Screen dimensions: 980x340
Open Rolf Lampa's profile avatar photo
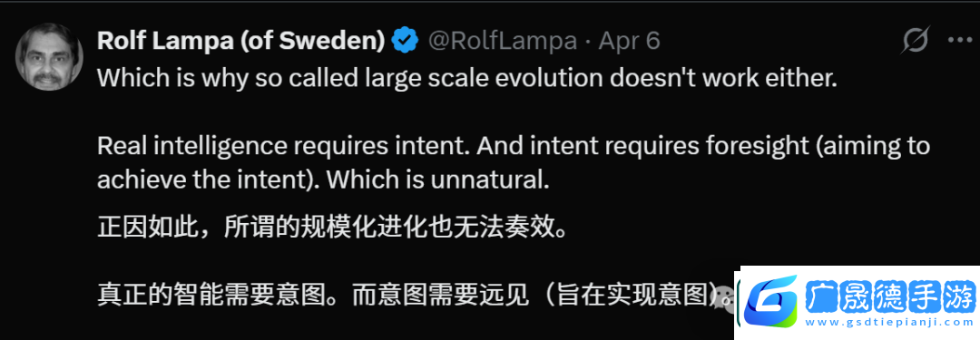pyautogui.click(x=49, y=57)
